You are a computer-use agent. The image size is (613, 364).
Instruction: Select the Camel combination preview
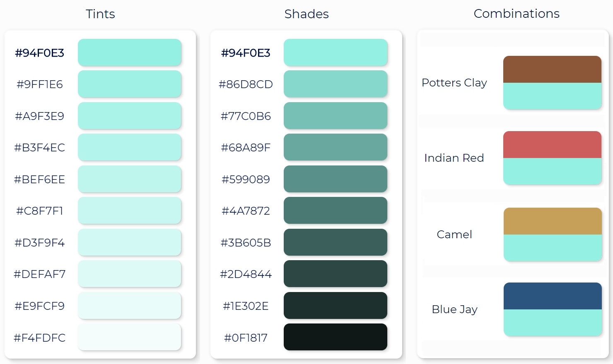[553, 235]
